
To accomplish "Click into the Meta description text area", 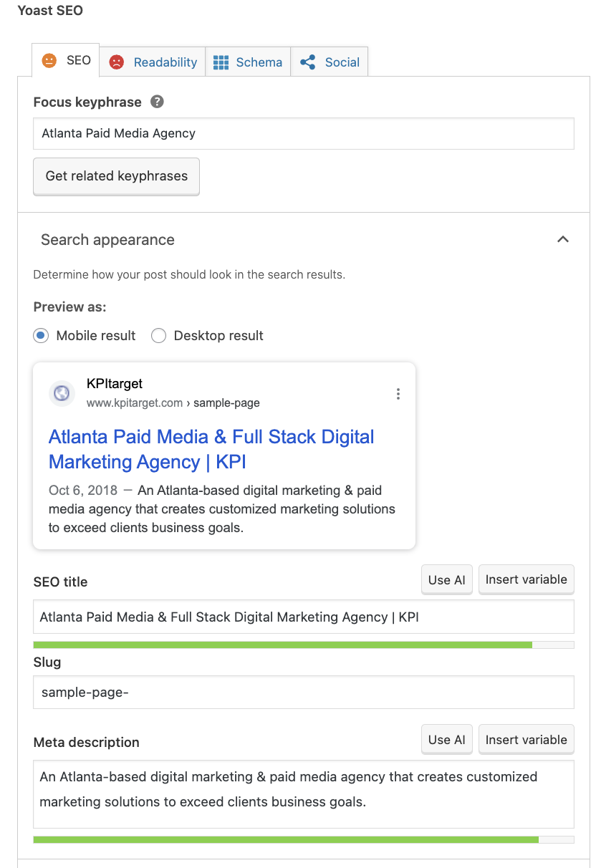I will (x=304, y=794).
